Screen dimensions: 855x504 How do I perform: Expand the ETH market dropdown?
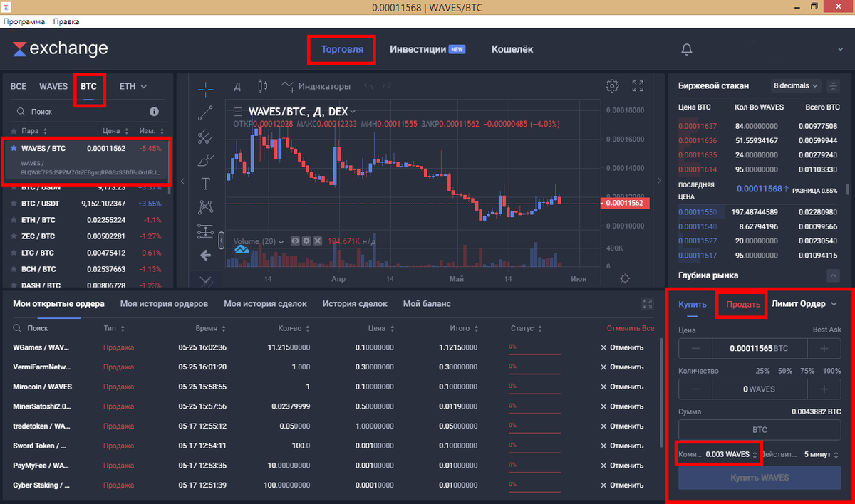tap(133, 86)
